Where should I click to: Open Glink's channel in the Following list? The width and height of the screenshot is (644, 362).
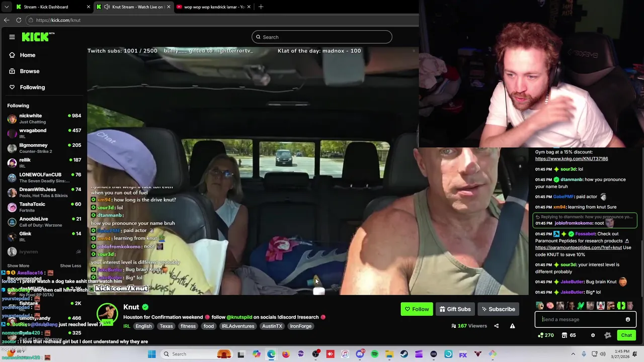[x=44, y=237]
